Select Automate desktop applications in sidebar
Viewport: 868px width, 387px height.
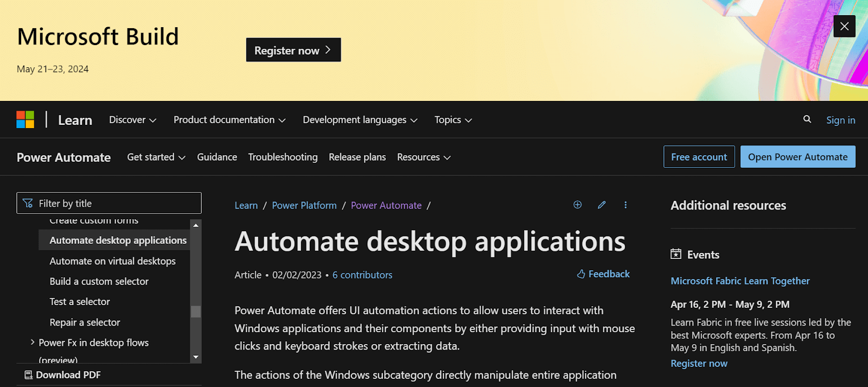pos(114,240)
